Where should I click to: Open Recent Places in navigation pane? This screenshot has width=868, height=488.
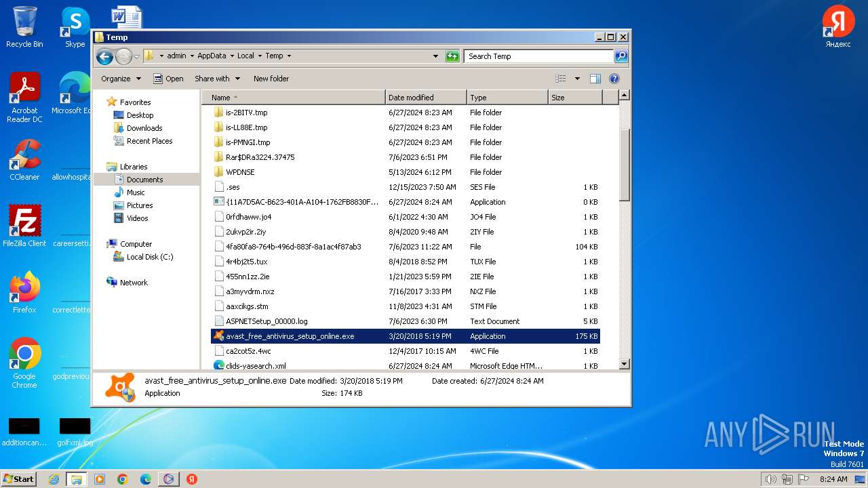(x=149, y=141)
